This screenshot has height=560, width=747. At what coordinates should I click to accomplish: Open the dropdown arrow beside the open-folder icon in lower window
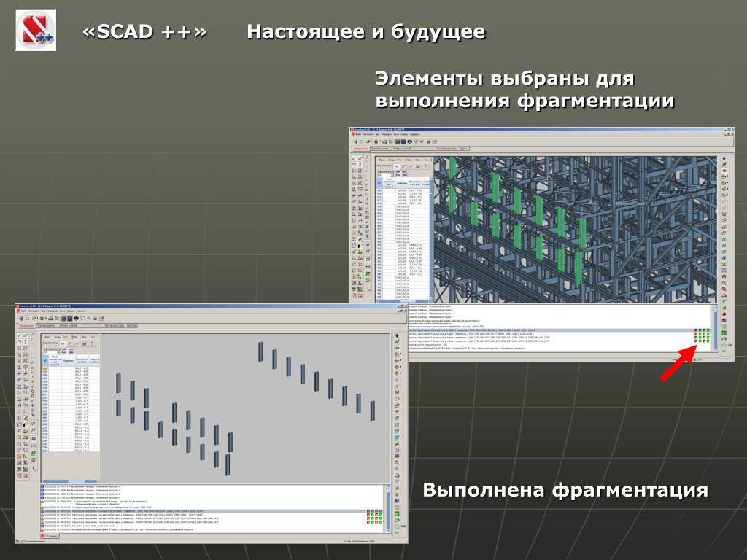click(x=38, y=318)
